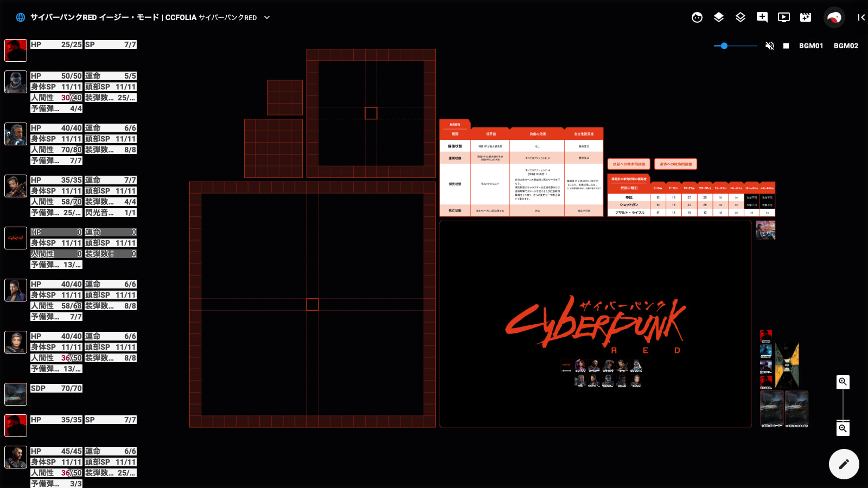This screenshot has height=488, width=868.
Task: Zoom out with the magnifier minus
Action: (x=843, y=428)
